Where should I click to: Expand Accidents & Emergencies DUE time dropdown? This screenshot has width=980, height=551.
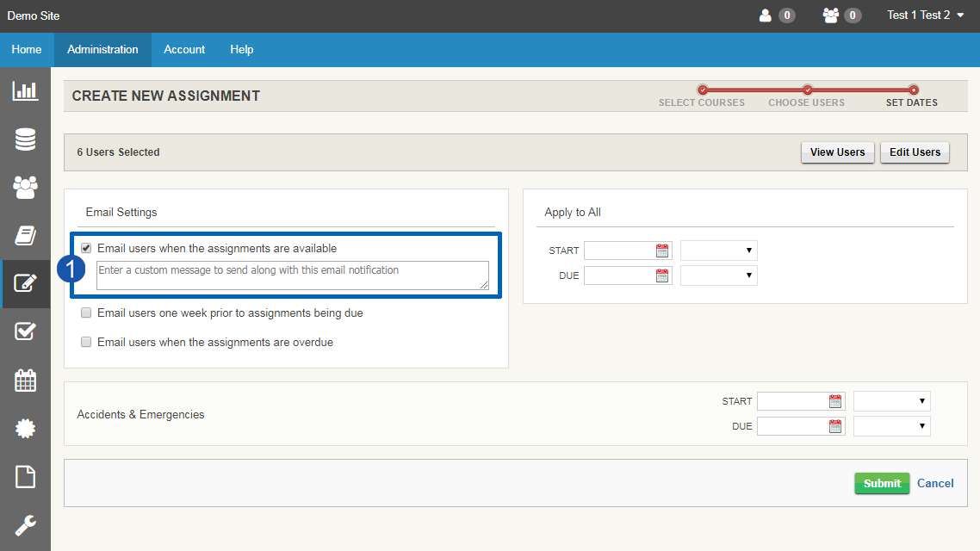[892, 426]
